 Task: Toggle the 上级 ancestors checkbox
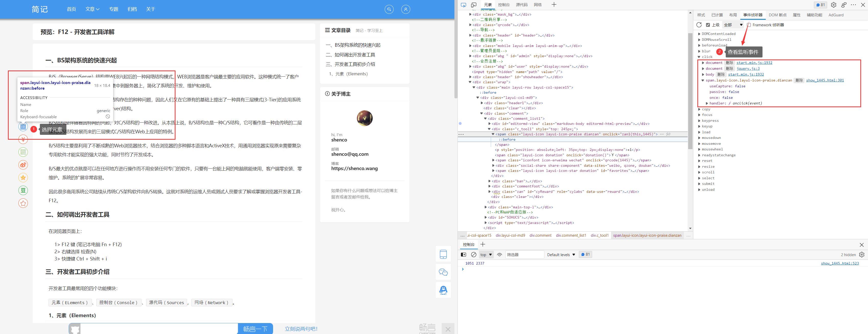coord(708,25)
